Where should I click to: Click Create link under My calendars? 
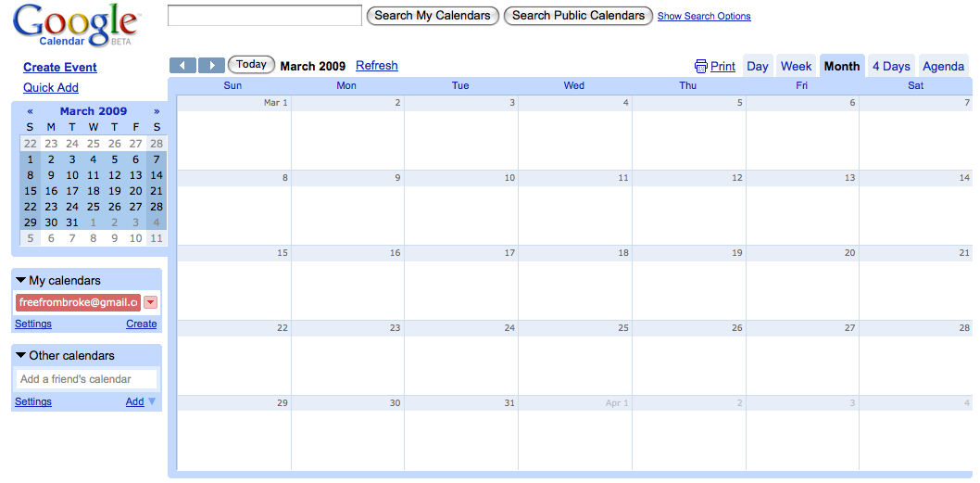coord(141,324)
